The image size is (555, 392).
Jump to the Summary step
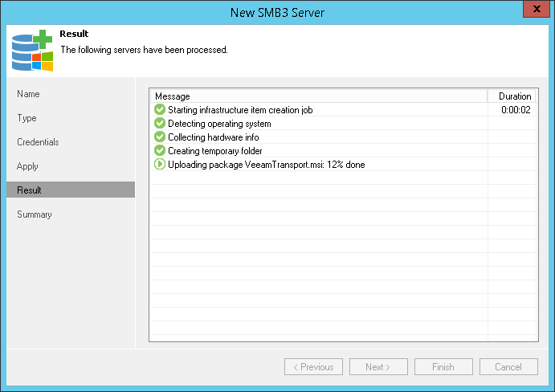coord(35,214)
